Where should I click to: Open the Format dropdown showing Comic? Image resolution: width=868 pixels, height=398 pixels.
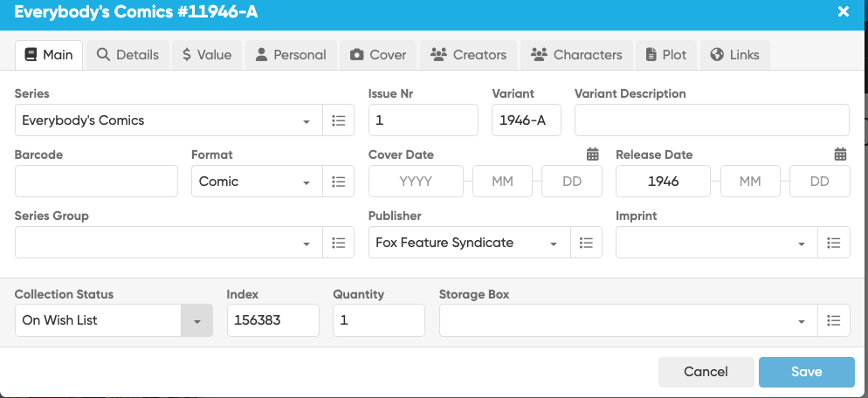click(307, 182)
